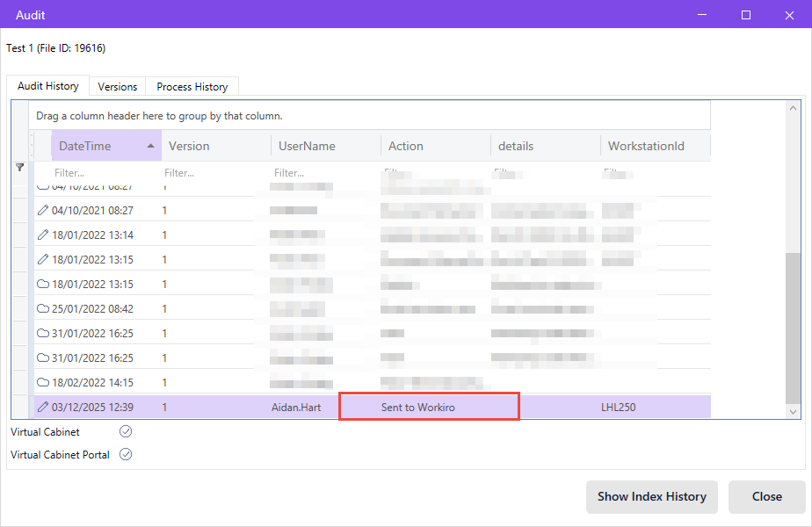Click the filter funnel icon in row header
The image size is (812, 527).
(x=20, y=167)
